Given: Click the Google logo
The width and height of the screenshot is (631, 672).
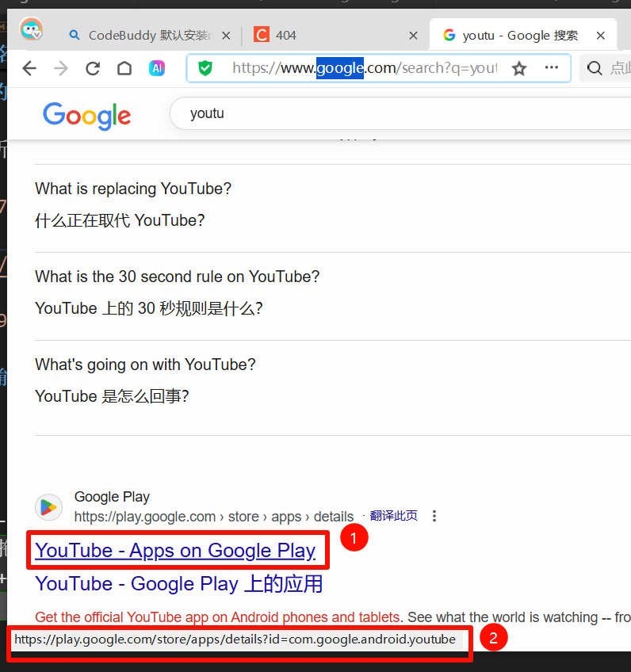Looking at the screenshot, I should click(86, 115).
